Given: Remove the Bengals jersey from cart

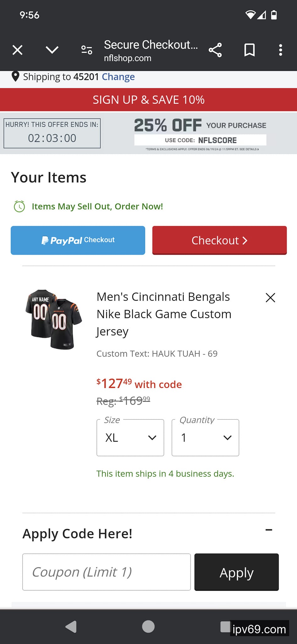Looking at the screenshot, I should click(270, 297).
